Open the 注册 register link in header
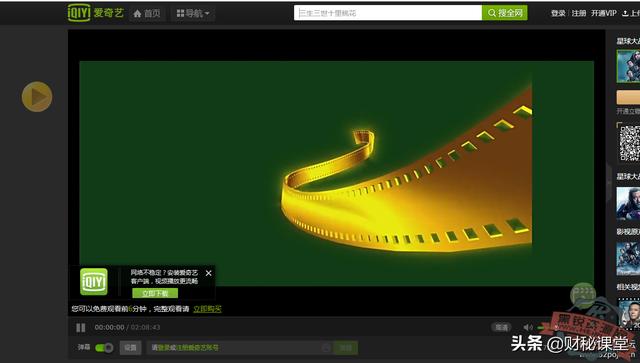Screen dimensions: 640x363 [x=579, y=13]
